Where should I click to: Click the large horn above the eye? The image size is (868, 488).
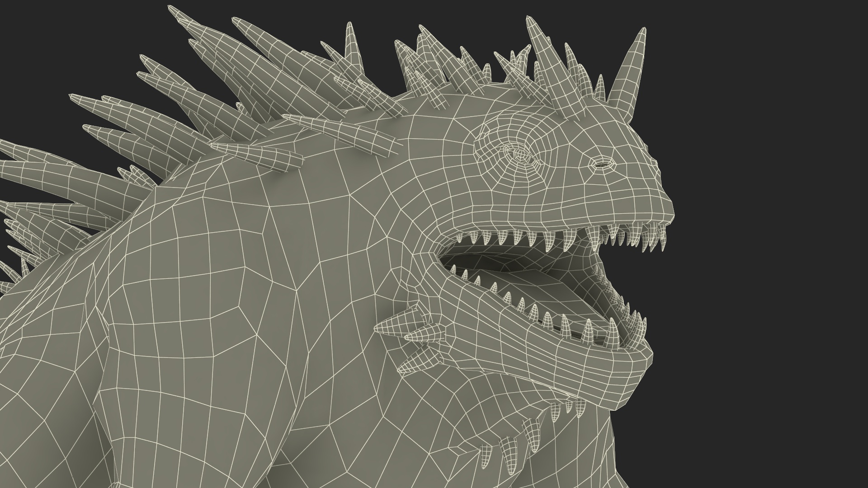[x=552, y=68]
